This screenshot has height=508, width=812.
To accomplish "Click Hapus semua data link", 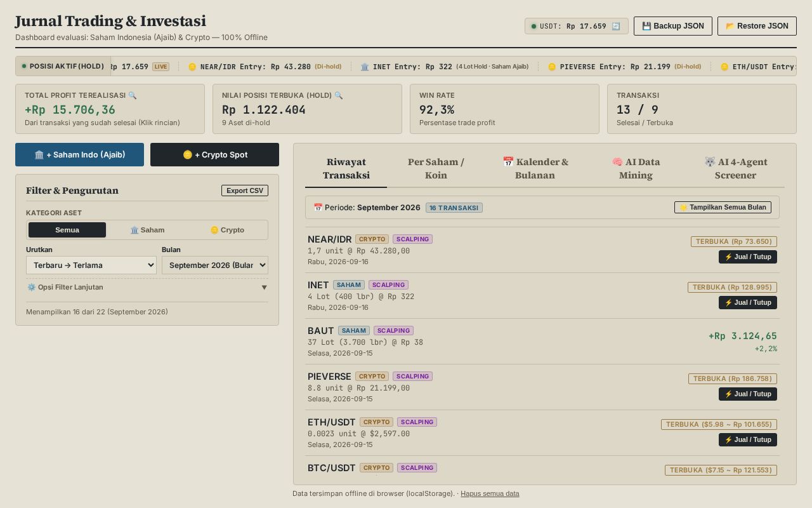I will (x=490, y=493).
